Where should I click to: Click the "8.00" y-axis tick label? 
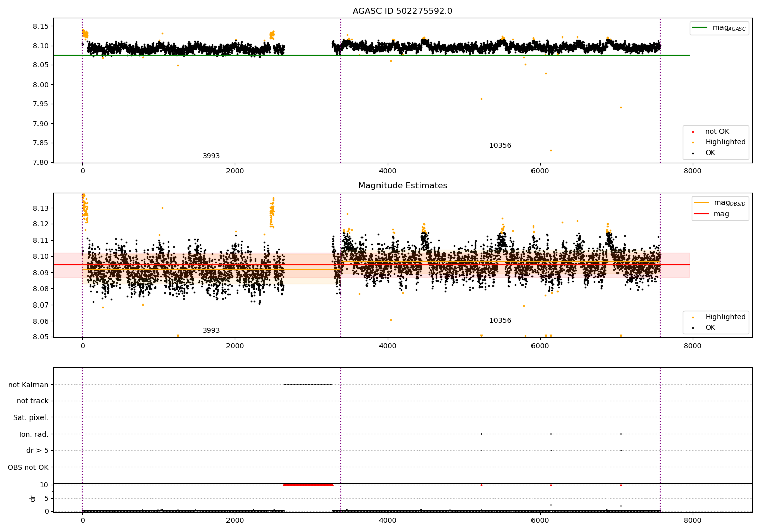[x=41, y=85]
